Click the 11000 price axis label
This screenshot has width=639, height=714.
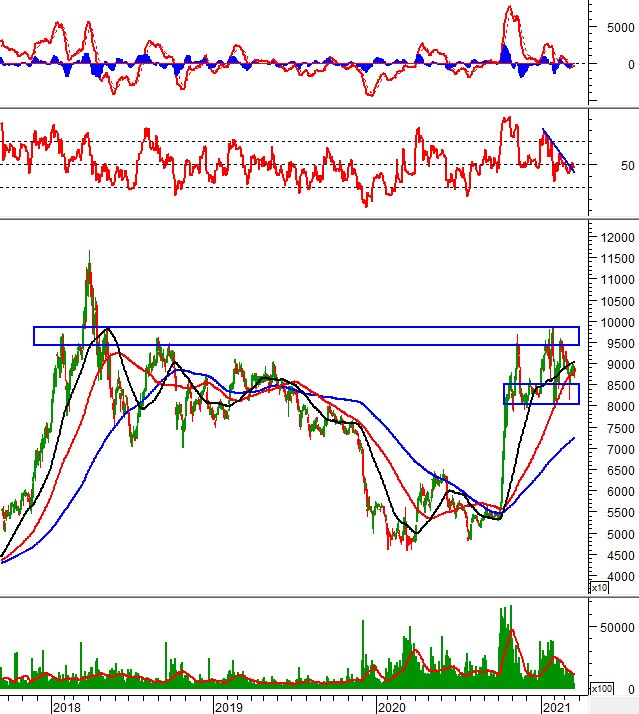(618, 280)
